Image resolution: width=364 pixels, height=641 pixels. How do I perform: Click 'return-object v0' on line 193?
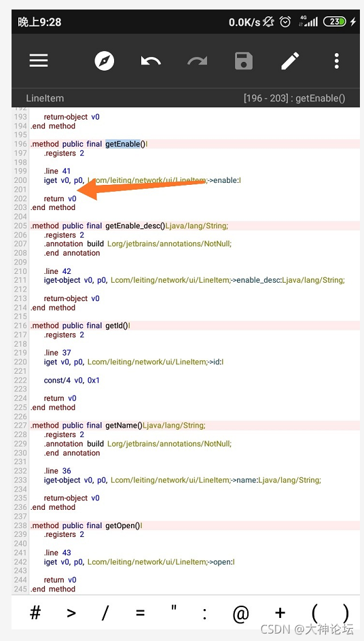pos(71,117)
